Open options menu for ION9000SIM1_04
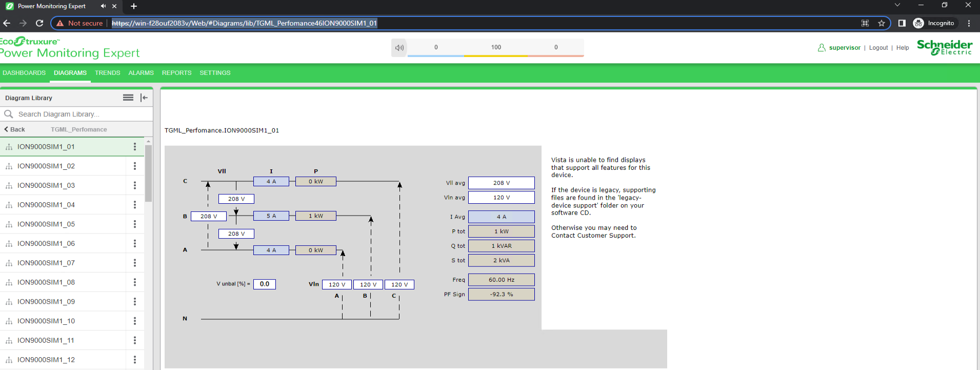 135,205
